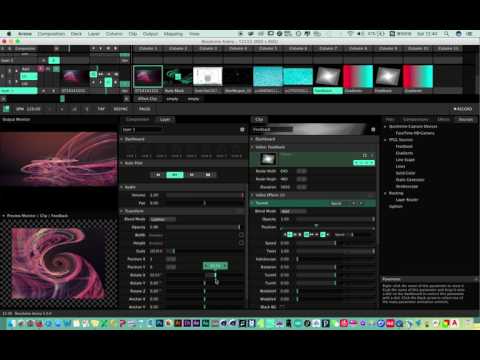This screenshot has height=360, width=480.
Task: Click the Feedback clip name field
Action: click(272, 129)
